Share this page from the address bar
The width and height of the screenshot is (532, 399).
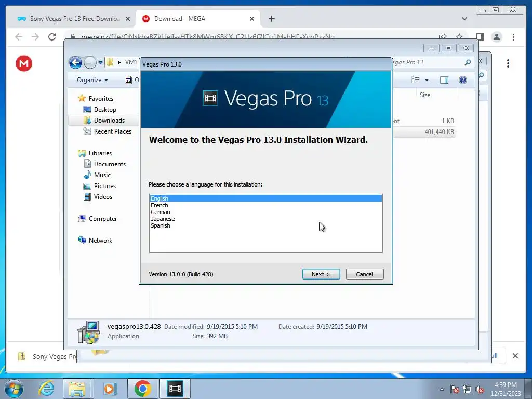pos(443,37)
